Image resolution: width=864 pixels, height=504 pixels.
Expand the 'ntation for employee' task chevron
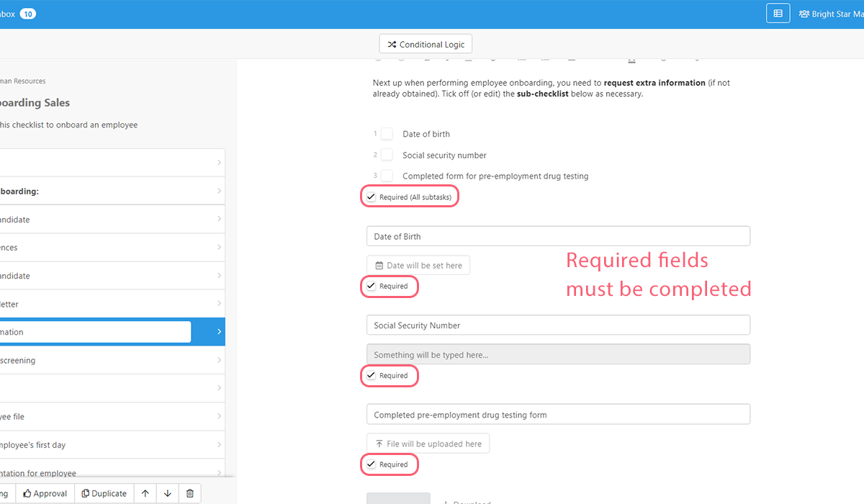(x=219, y=473)
